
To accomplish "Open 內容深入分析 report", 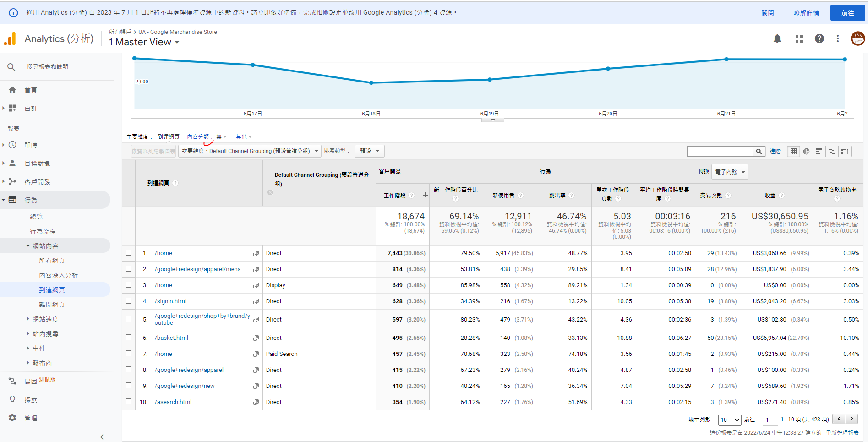I will click(58, 275).
